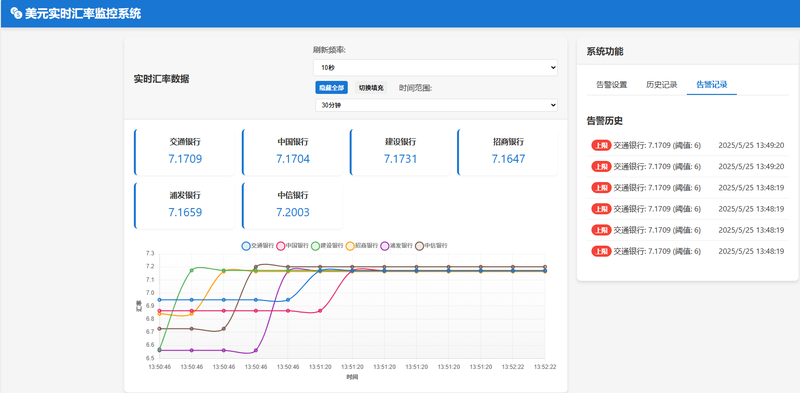Click the 7.1731 rate value
The image size is (800, 393).
pyautogui.click(x=401, y=159)
